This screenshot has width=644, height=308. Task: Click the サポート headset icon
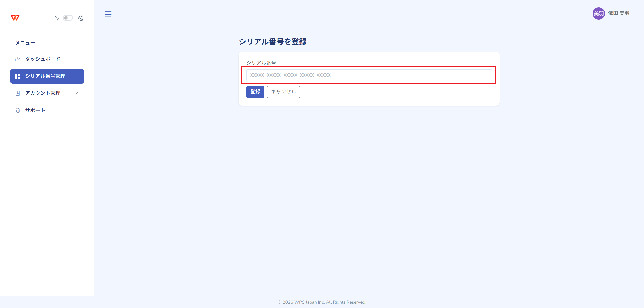18,111
